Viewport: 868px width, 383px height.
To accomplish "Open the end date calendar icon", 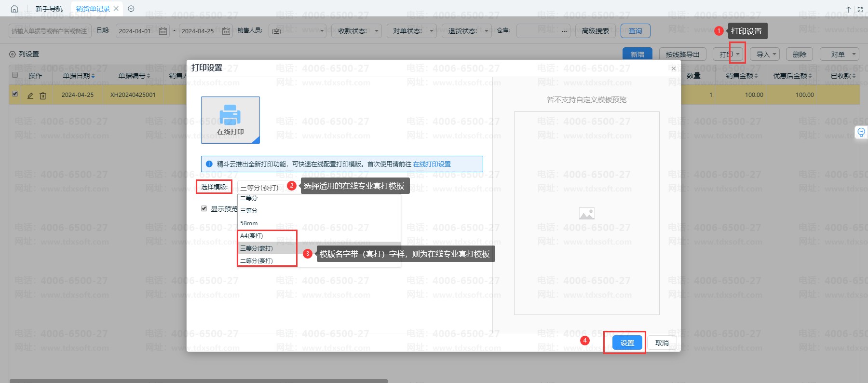I will 226,31.
